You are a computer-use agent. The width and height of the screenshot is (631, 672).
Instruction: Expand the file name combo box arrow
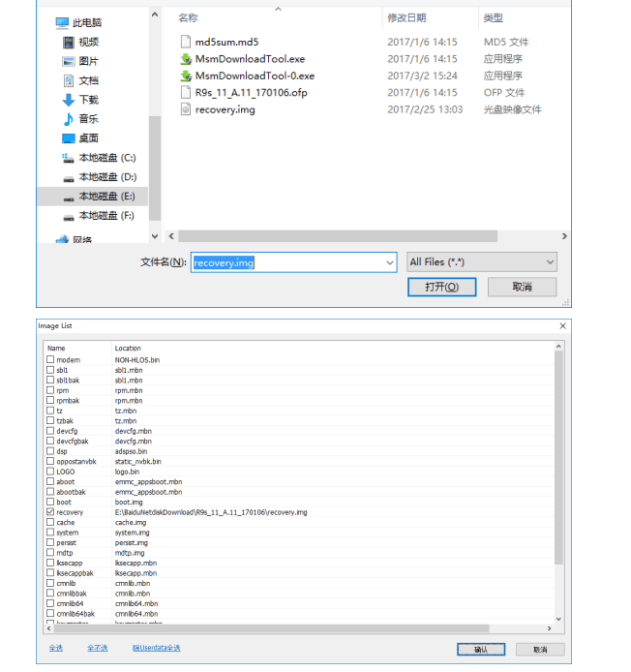point(390,262)
